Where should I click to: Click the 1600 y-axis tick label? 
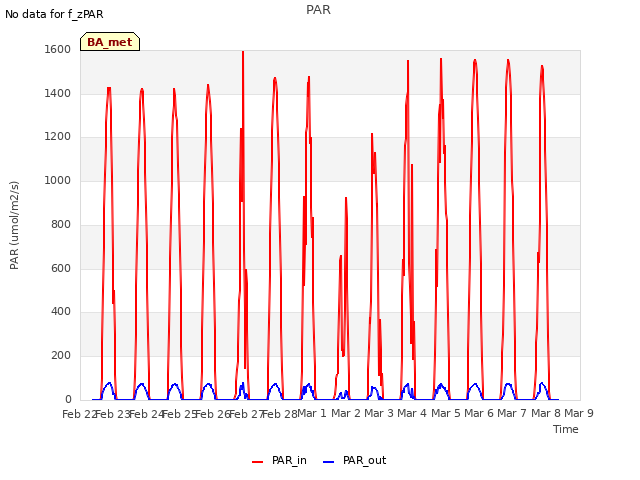[58, 49]
